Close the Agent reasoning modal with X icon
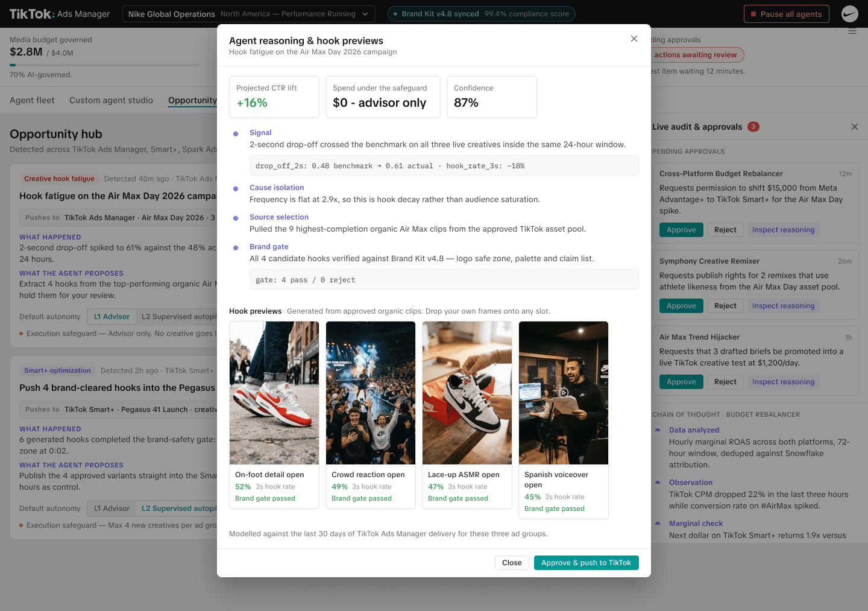 click(x=634, y=39)
